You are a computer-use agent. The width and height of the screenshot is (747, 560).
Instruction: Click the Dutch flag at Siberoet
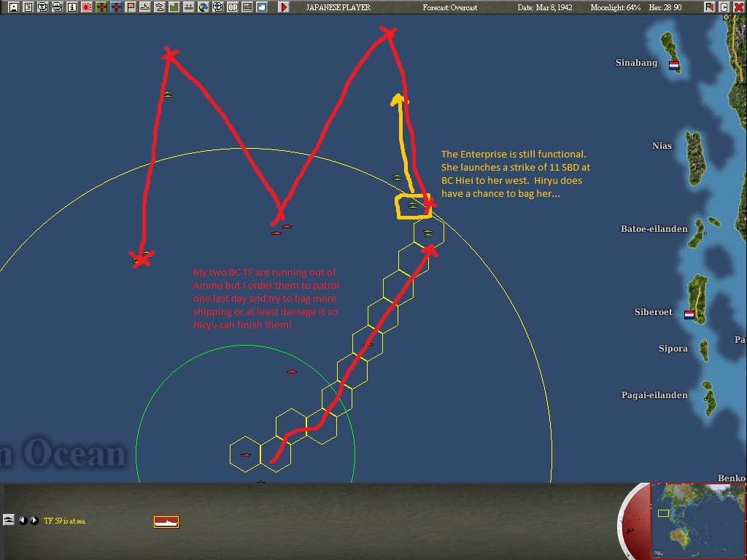(689, 315)
